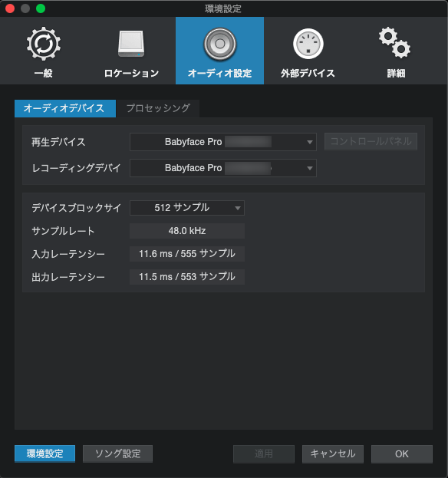Viewport: 448px width, 478px height.
Task: Click the コントロールパネル button
Action: point(371,141)
